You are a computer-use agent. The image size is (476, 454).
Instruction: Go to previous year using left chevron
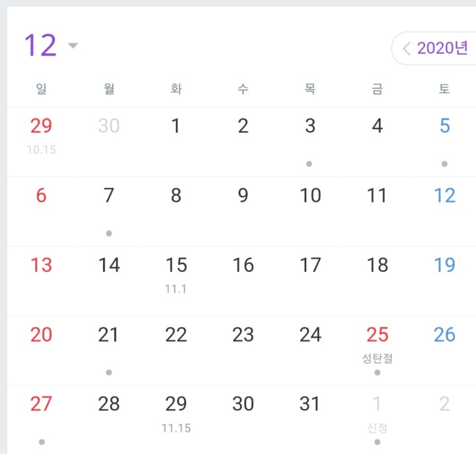coord(407,48)
